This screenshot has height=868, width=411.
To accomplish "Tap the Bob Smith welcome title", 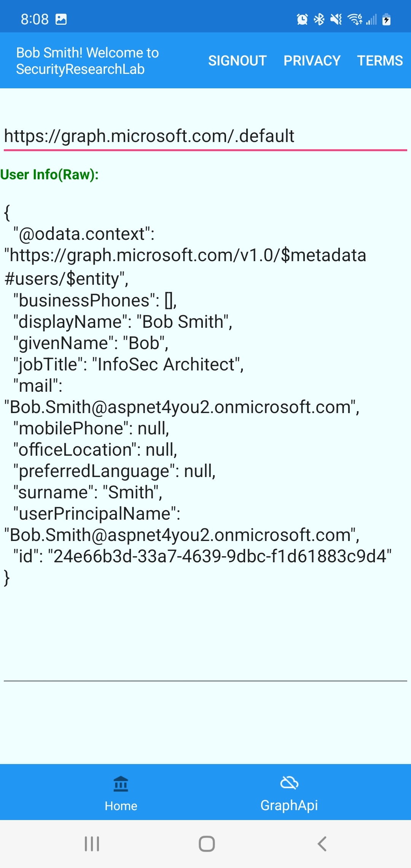I will click(88, 61).
